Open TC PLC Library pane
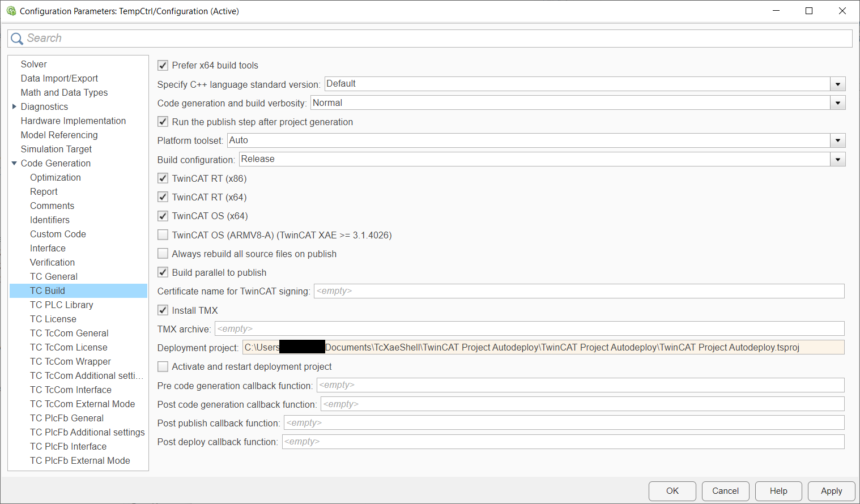The width and height of the screenshot is (860, 504). point(61,305)
